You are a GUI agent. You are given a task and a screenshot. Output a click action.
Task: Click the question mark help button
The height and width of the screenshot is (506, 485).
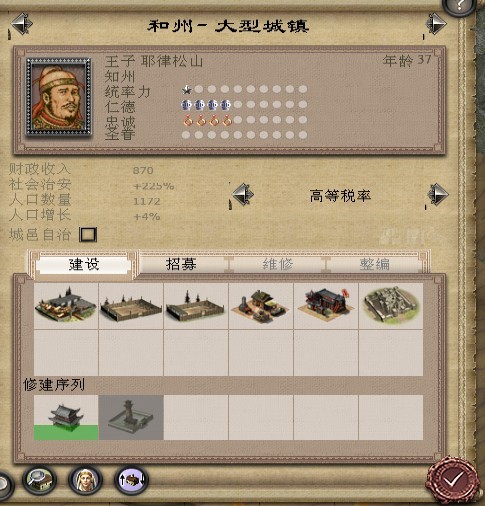459,6
